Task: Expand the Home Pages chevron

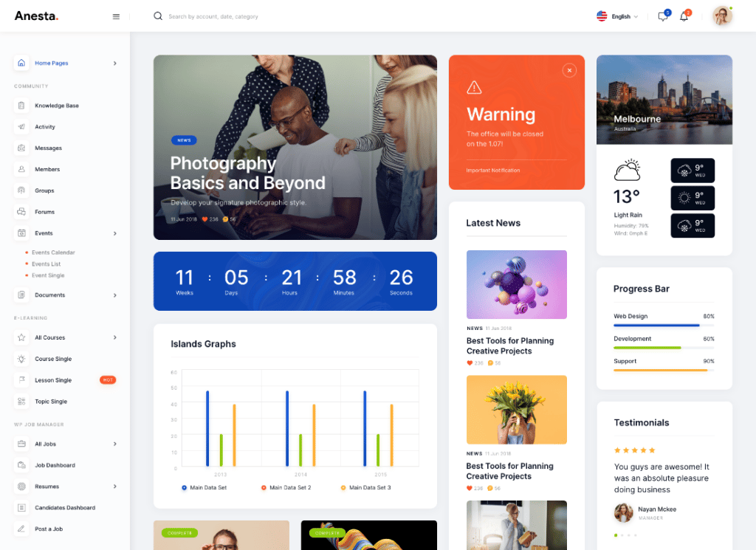Action: coord(114,63)
